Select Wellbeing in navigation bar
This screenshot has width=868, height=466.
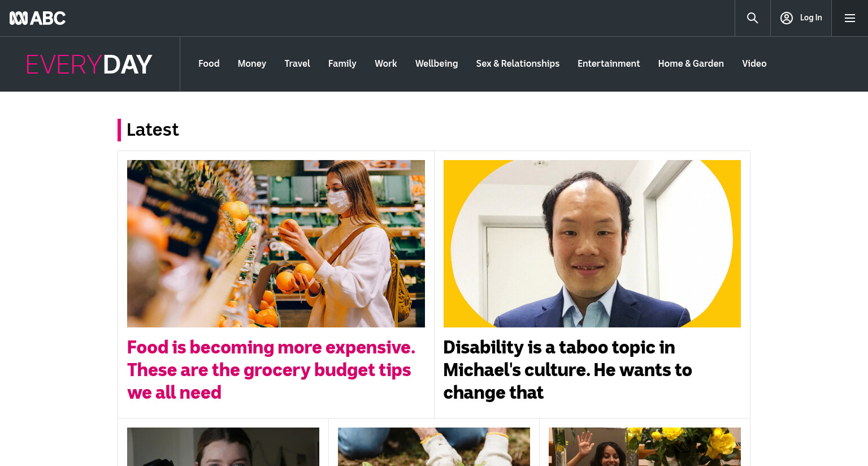pos(436,64)
